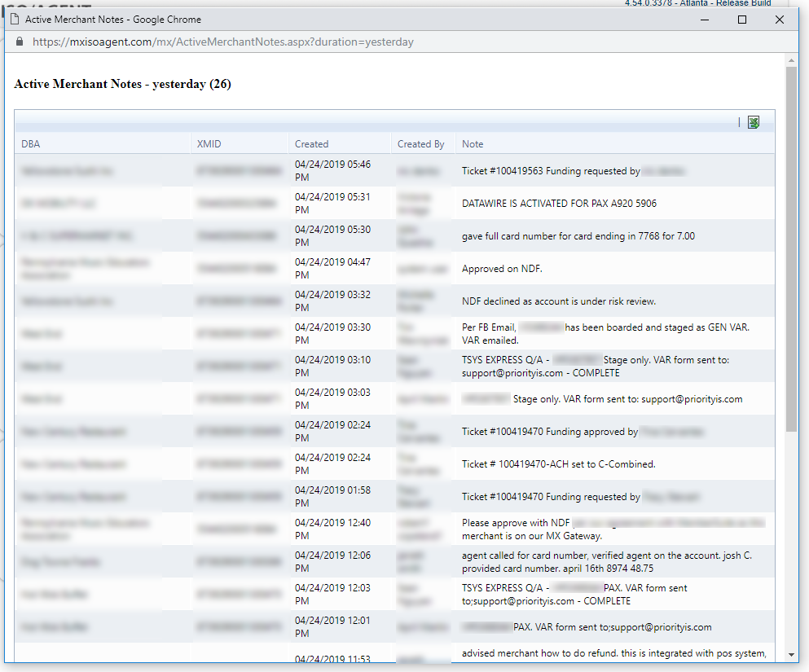Sort the table by the DBA column

pyautogui.click(x=30, y=143)
